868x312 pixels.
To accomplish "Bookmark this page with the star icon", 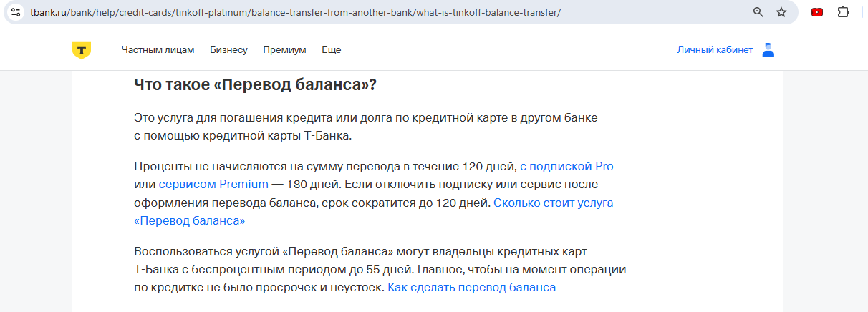I will [x=781, y=12].
